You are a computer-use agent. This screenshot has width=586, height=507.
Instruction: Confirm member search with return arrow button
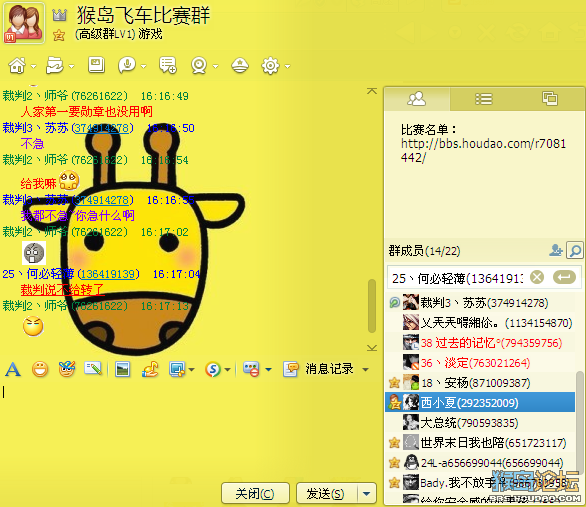coord(564,277)
